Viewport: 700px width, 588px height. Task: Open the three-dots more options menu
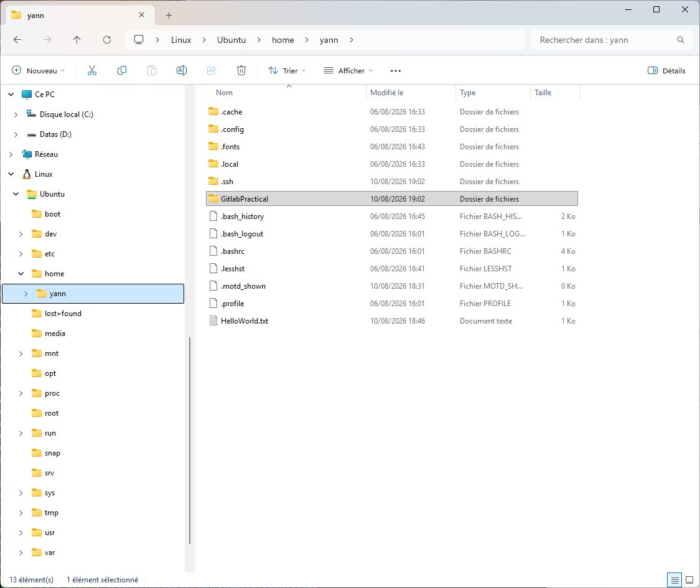pos(396,70)
